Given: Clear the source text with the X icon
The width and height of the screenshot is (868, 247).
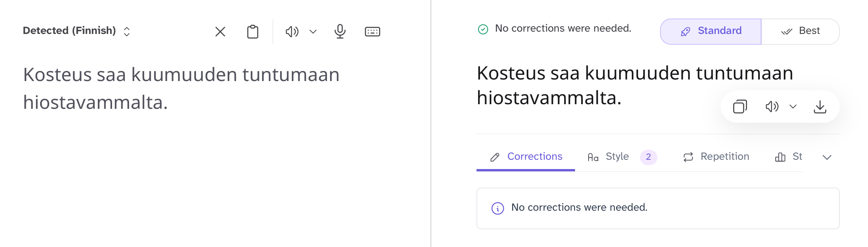Looking at the screenshot, I should tap(220, 32).
